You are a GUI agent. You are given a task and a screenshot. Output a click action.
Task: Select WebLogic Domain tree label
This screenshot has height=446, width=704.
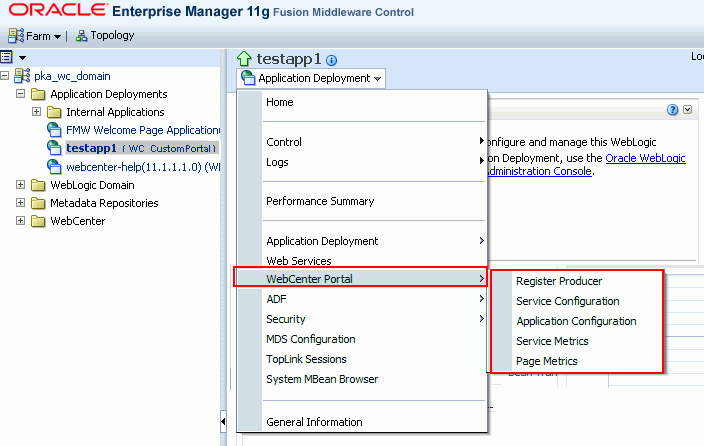point(92,185)
